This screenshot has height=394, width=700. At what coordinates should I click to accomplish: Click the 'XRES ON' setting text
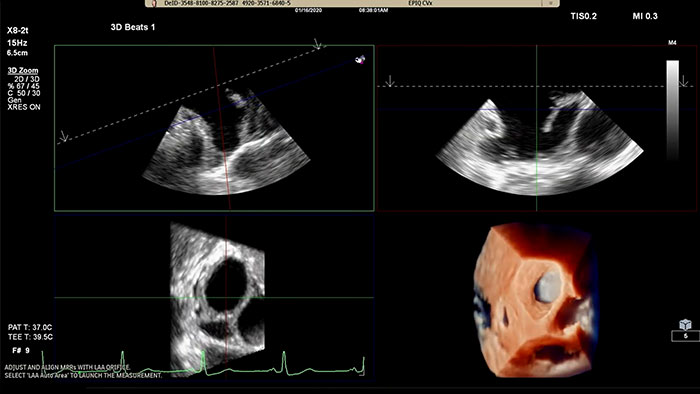pos(24,107)
